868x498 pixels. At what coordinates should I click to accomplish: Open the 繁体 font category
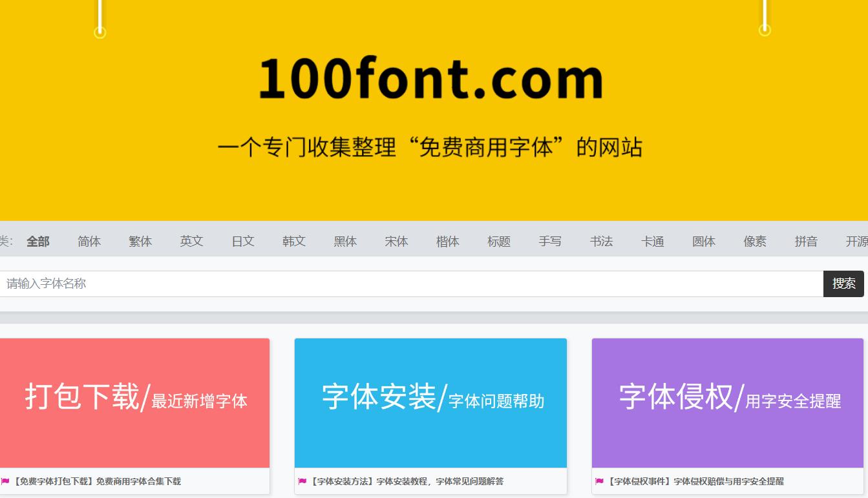pyautogui.click(x=140, y=241)
